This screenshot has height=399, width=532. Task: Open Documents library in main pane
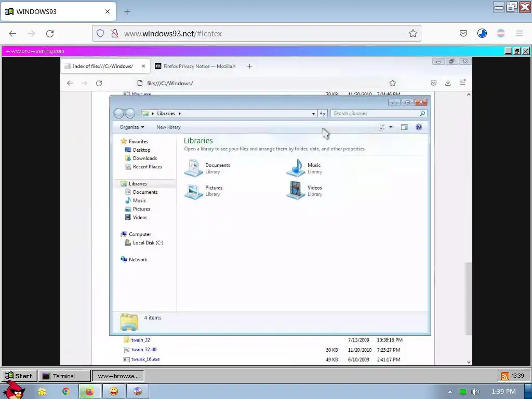coord(207,168)
